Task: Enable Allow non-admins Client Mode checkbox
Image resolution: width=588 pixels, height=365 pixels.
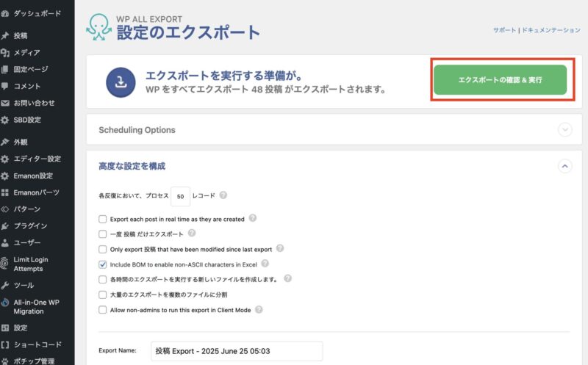Action: pyautogui.click(x=102, y=309)
